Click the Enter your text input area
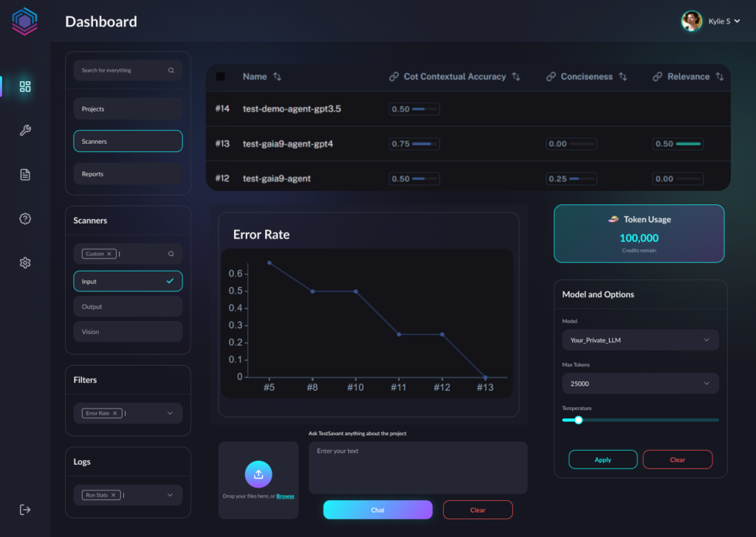 (418, 468)
